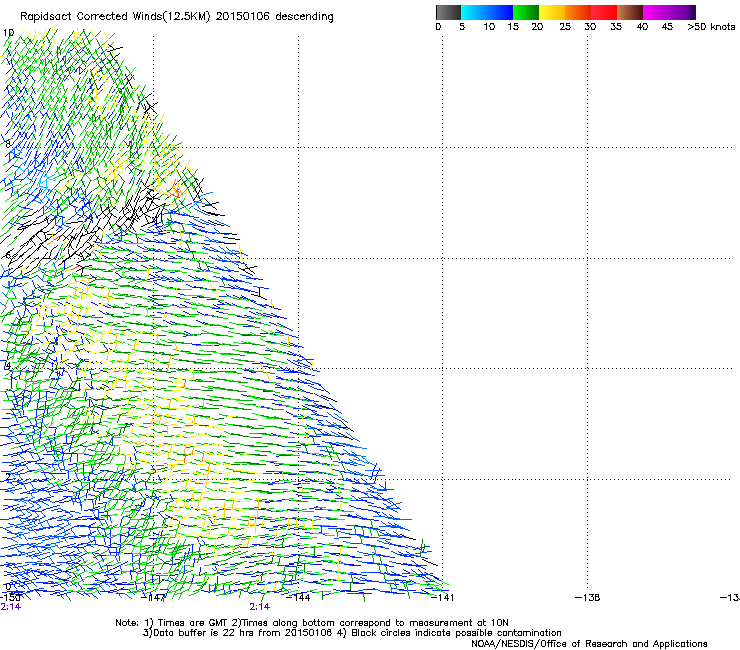Click the orange 25-30 knots color band
The height and width of the screenshot is (650, 740).
(x=578, y=12)
